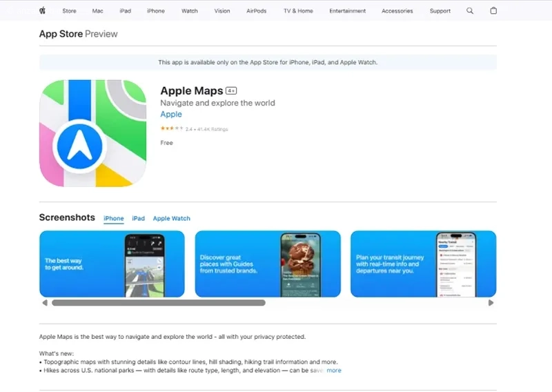Click the 4+ age rating badge
552x392 pixels.
point(231,91)
